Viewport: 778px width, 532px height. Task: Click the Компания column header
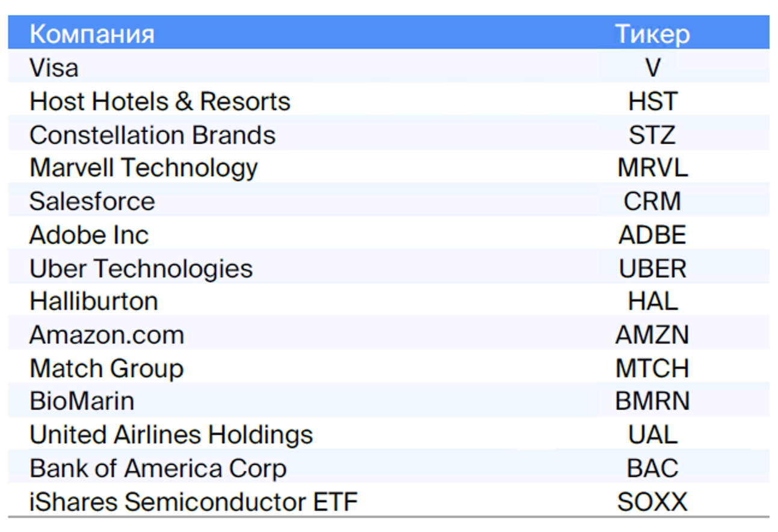coord(91,34)
